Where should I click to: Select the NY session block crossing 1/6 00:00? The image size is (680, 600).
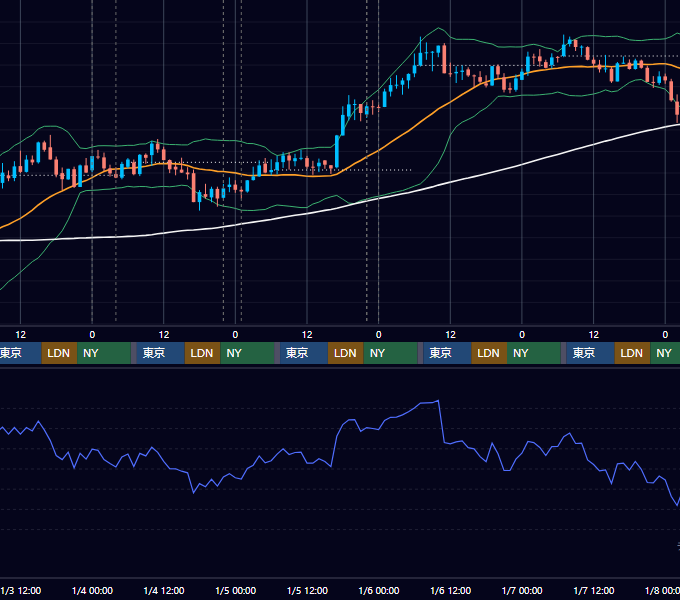(x=390, y=353)
